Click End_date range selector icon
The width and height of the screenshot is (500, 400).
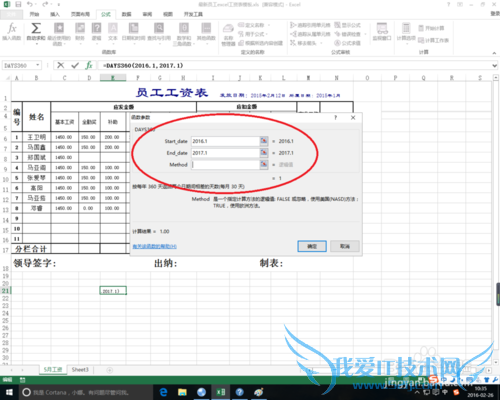264,153
